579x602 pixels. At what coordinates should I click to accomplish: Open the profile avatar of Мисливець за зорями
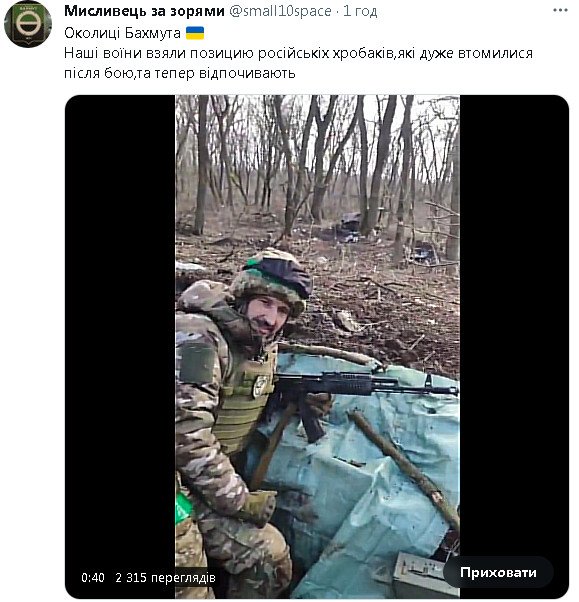click(28, 23)
